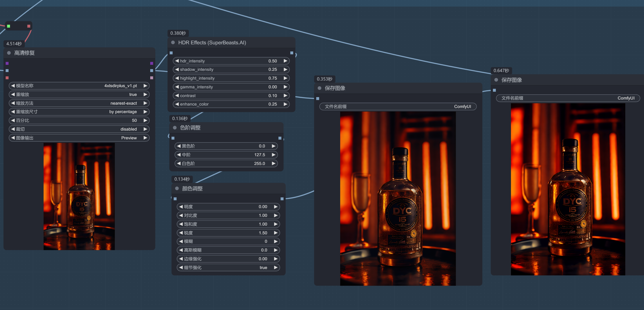Open the 缩放方法 nearest-exact dropdown
Viewport: 644px width, 310px height.
79,103
